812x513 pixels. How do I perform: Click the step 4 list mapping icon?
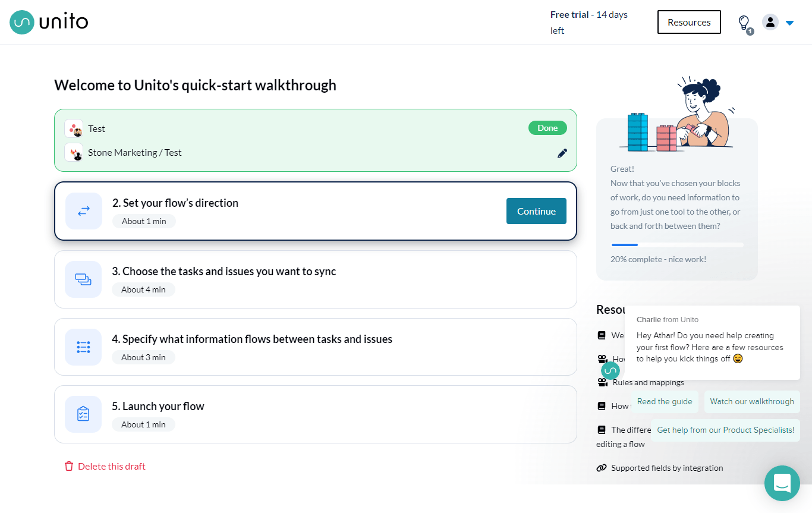83,347
